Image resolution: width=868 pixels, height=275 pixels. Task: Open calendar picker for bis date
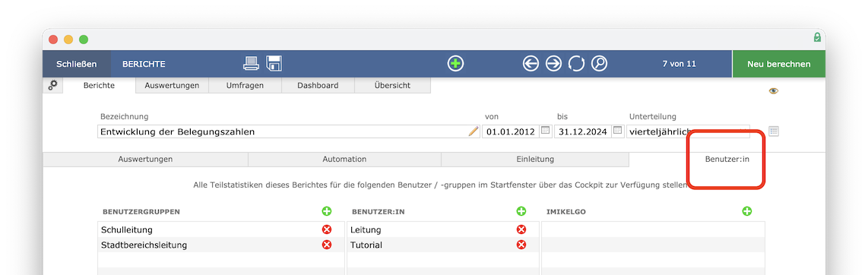click(x=618, y=131)
